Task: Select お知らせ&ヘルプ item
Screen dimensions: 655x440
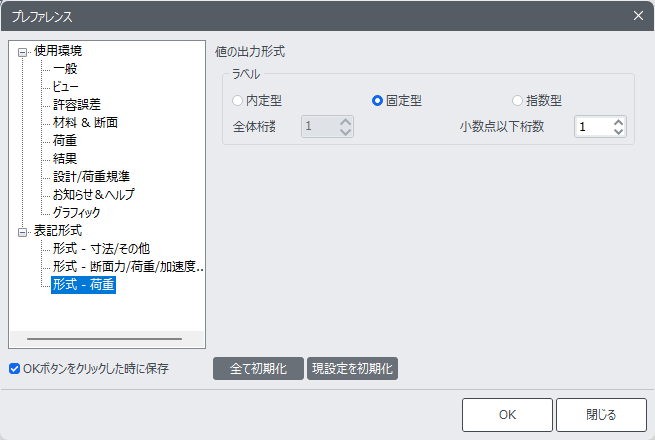Action: [x=94, y=194]
